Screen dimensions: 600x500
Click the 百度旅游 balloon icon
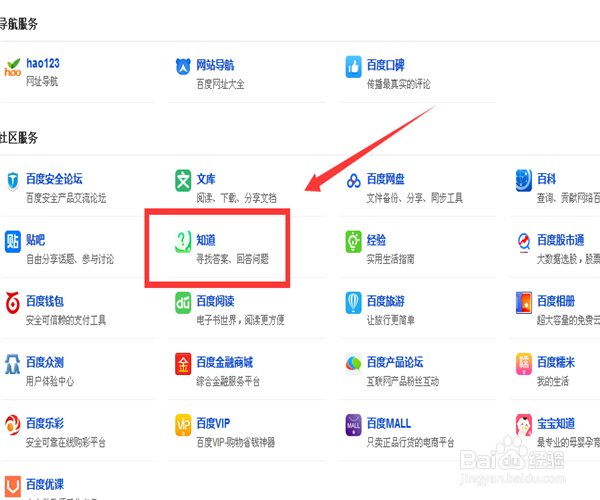pyautogui.click(x=353, y=303)
